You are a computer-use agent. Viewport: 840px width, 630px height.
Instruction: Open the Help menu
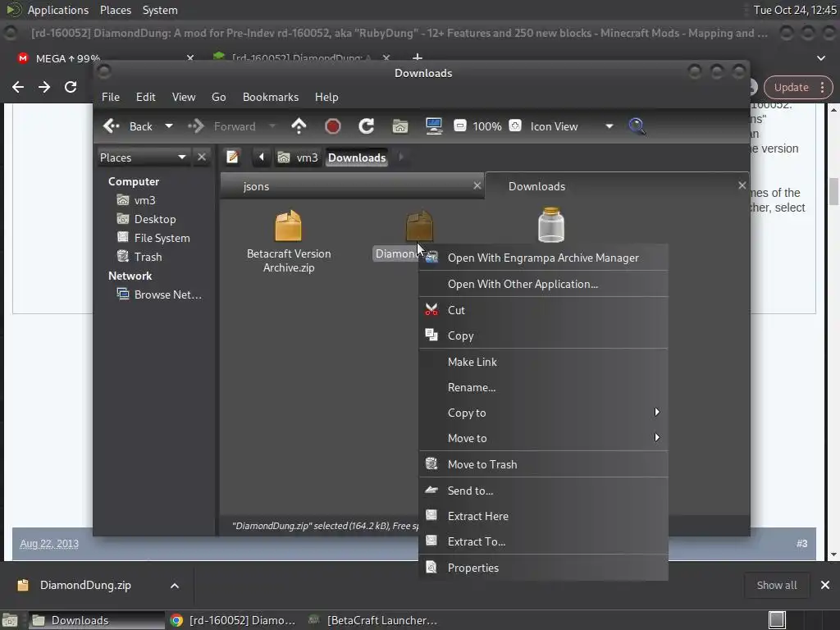coord(326,97)
